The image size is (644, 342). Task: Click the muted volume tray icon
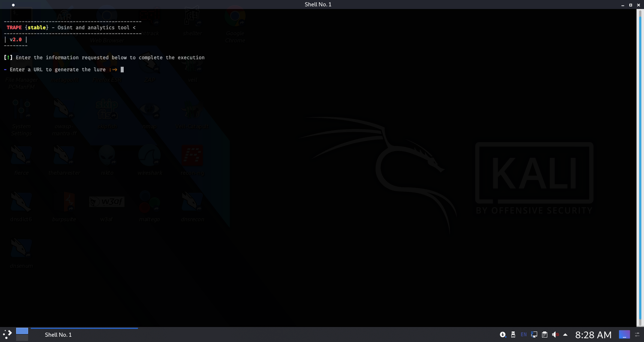pyautogui.click(x=555, y=334)
